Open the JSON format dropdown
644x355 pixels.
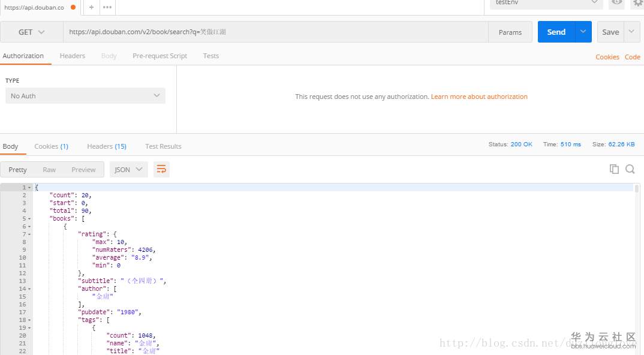click(x=128, y=169)
